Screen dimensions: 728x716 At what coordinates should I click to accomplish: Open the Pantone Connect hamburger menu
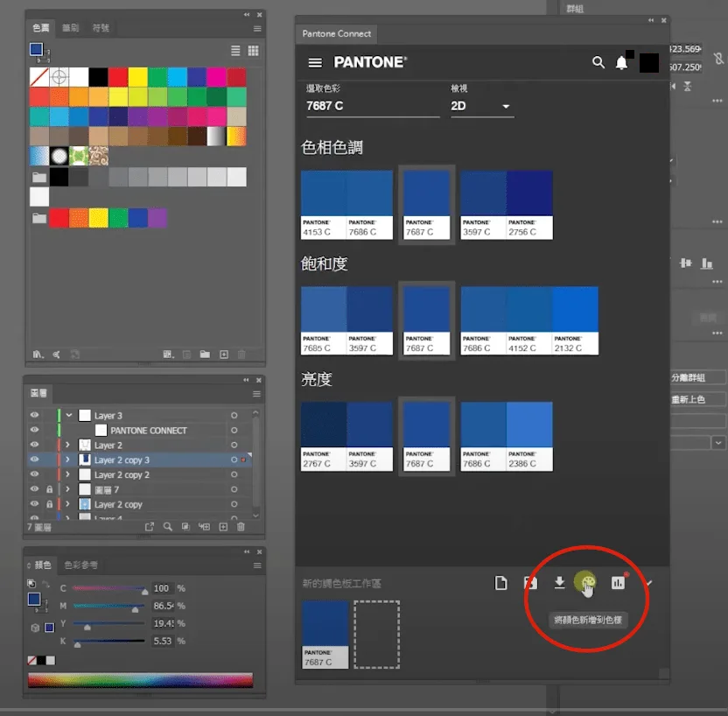coord(315,63)
